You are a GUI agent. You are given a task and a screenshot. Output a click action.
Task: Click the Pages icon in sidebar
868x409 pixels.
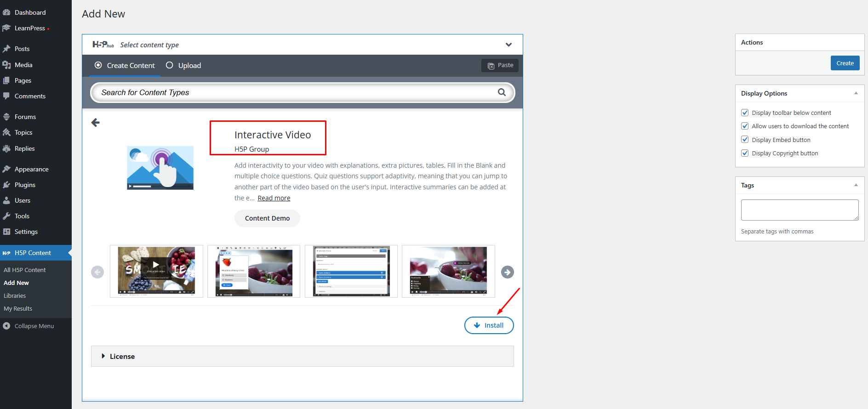(x=6, y=80)
